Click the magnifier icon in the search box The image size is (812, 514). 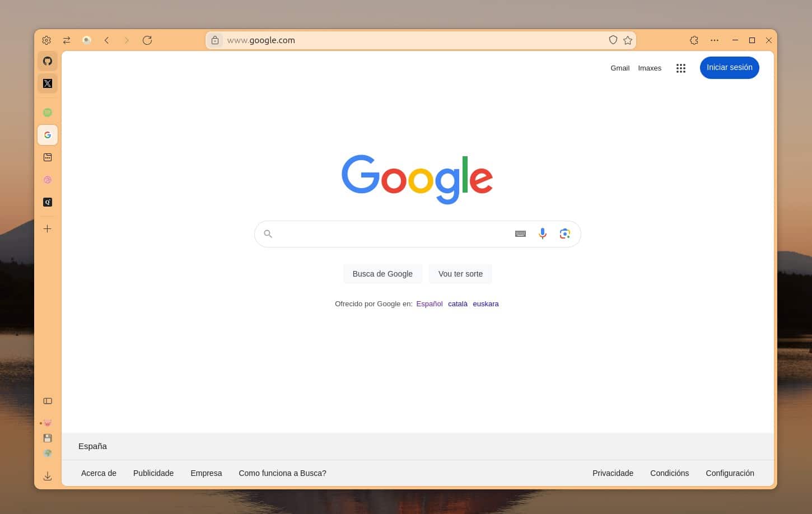coord(268,234)
